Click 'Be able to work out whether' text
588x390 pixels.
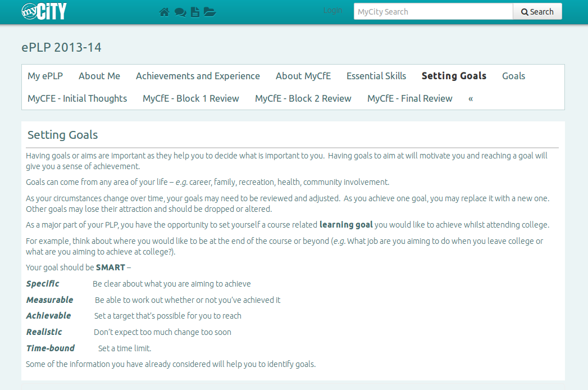coord(188,300)
